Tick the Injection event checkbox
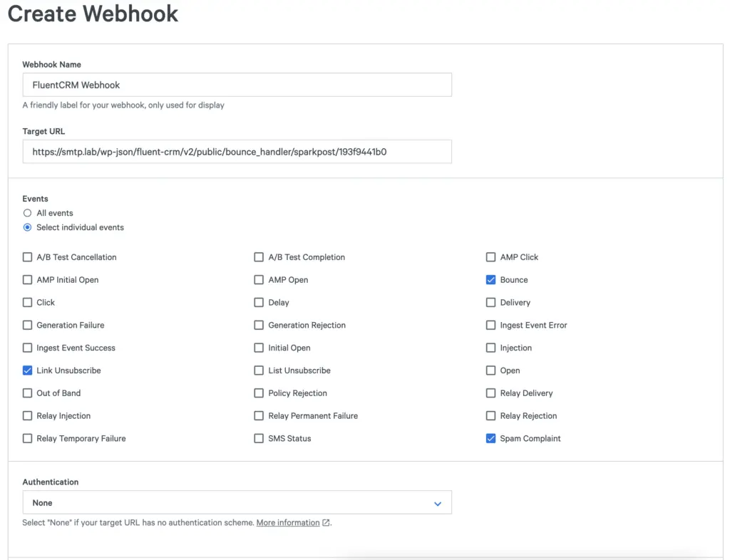The image size is (730, 560). point(490,348)
